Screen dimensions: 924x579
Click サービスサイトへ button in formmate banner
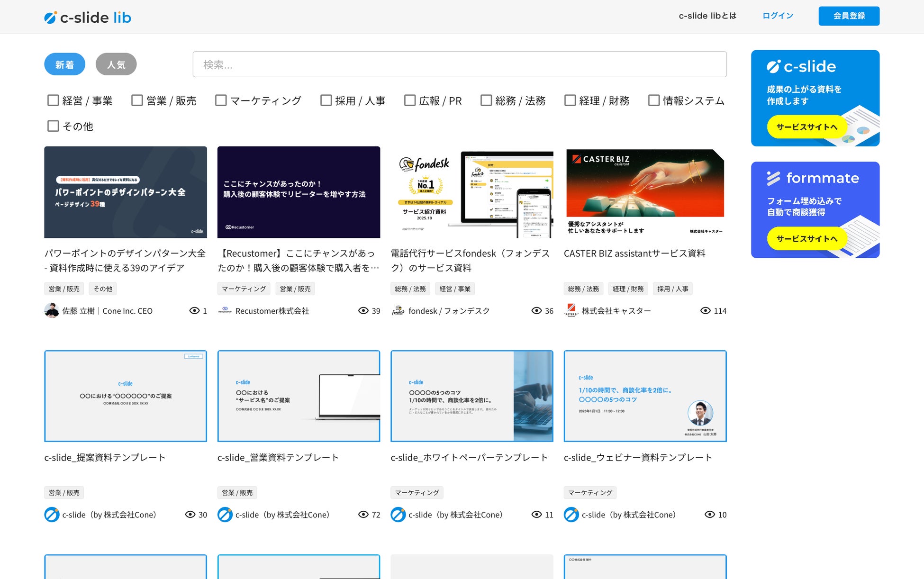pos(806,239)
